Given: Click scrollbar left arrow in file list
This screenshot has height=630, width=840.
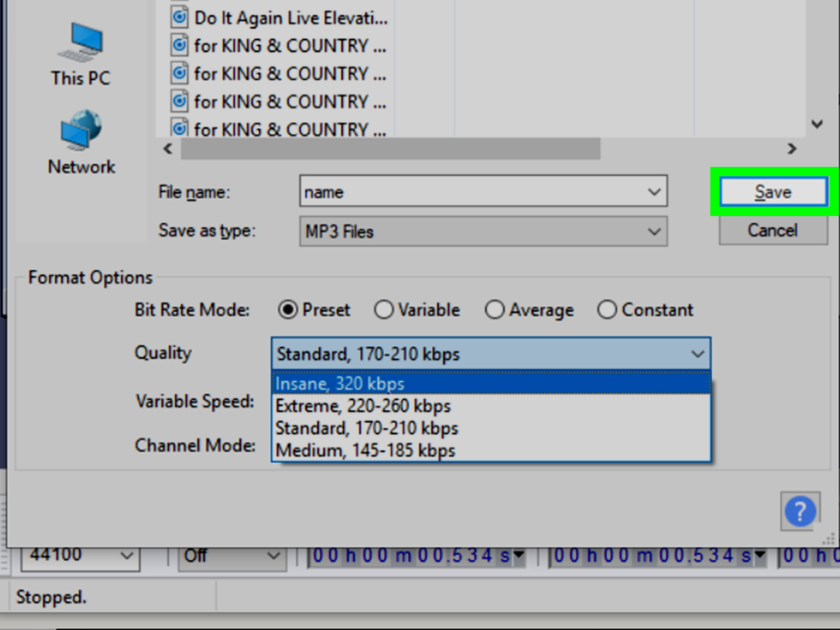Looking at the screenshot, I should click(168, 149).
